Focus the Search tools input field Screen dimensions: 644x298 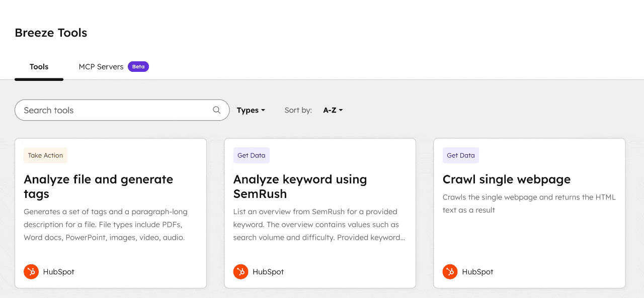click(122, 110)
